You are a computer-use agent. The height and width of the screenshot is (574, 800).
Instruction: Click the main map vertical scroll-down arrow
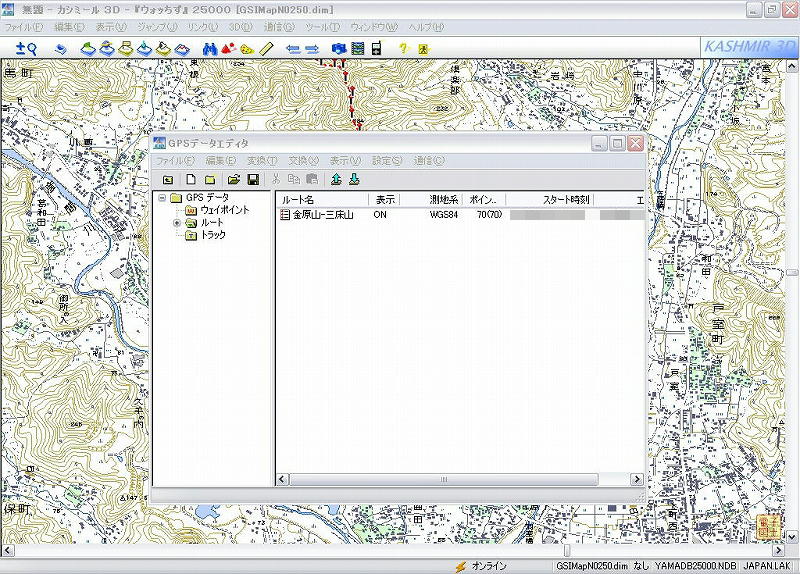pyautogui.click(x=791, y=536)
